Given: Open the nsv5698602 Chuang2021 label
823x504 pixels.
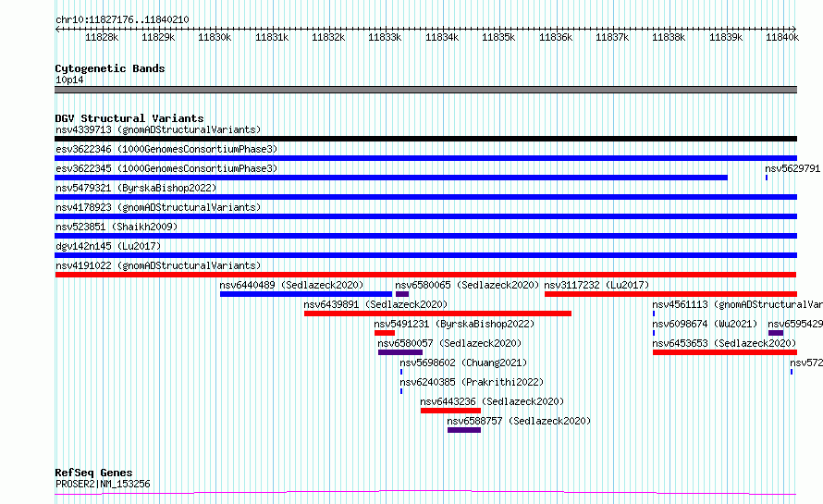Looking at the screenshot, I should (463, 363).
